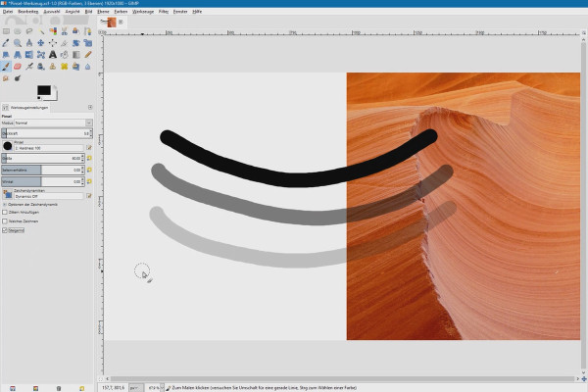Click the Größe spinner arrows
Screen dimensions: 588x392
(82, 158)
